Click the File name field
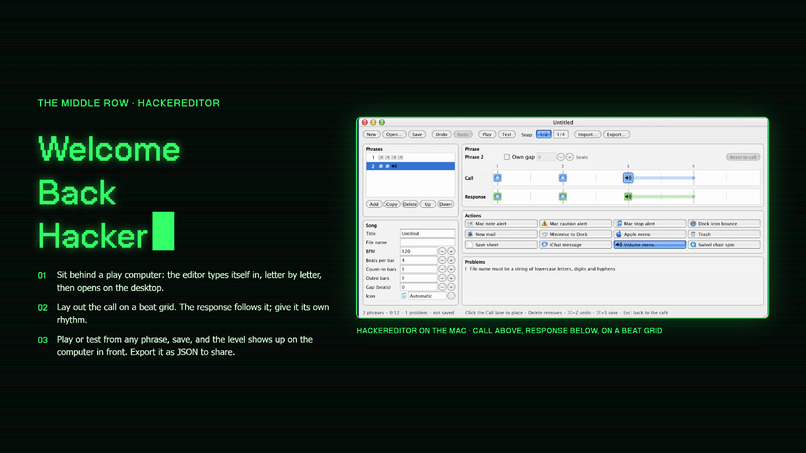The height and width of the screenshot is (453, 806). [428, 242]
